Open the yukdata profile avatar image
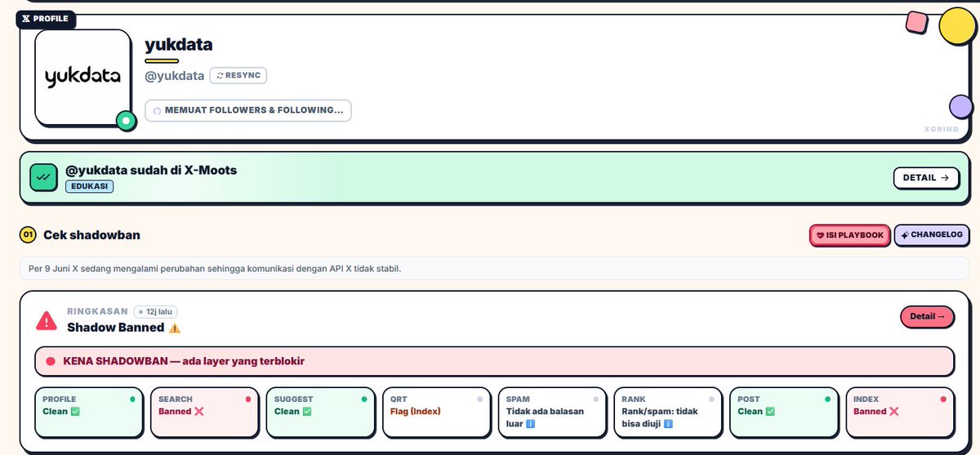Viewport: 980px width, 455px height. click(82, 78)
